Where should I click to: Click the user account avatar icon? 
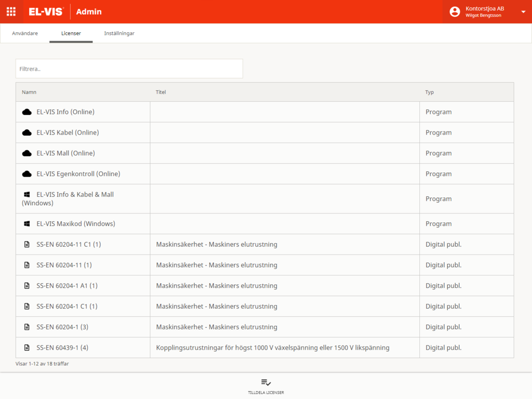(455, 11)
